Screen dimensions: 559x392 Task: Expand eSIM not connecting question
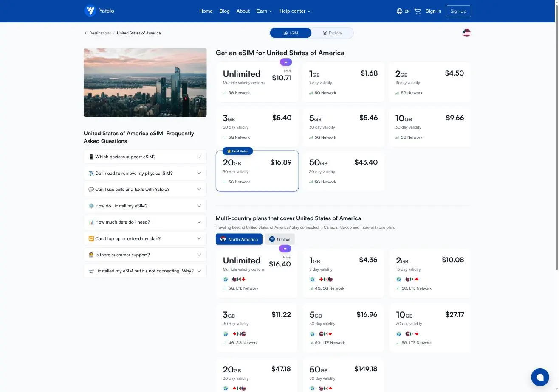(x=145, y=271)
